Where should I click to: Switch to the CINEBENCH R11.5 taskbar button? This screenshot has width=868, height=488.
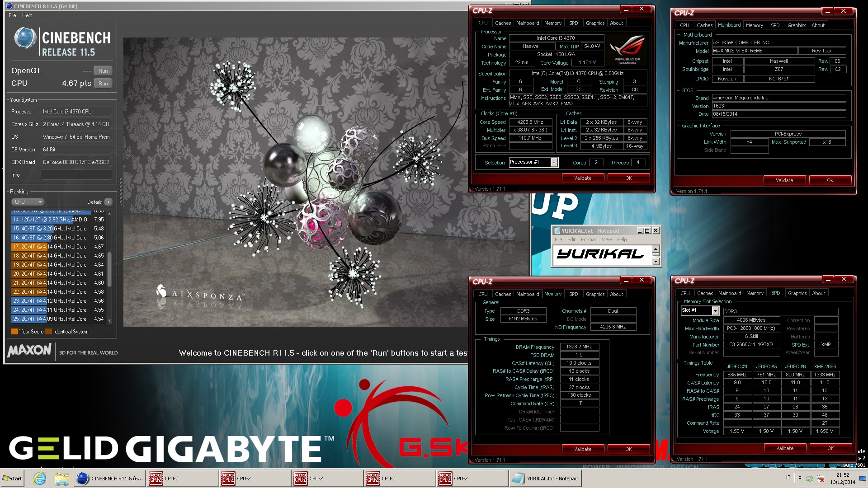[x=110, y=478]
